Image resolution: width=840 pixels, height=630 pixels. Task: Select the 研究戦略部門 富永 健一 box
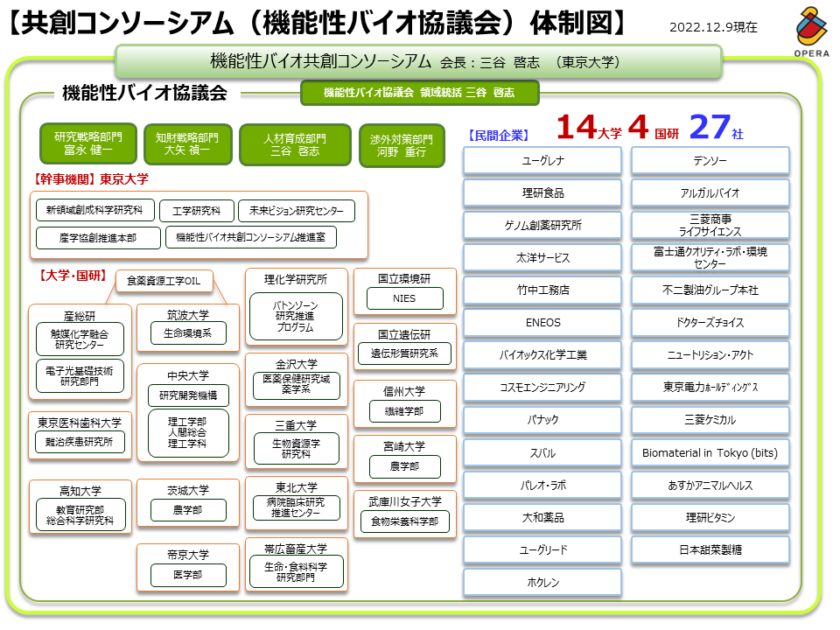pos(88,143)
